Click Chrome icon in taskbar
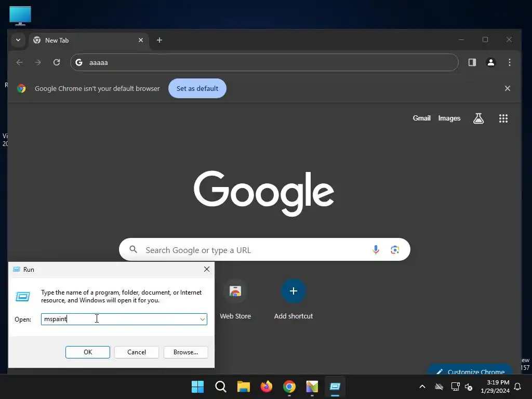 pyautogui.click(x=289, y=387)
